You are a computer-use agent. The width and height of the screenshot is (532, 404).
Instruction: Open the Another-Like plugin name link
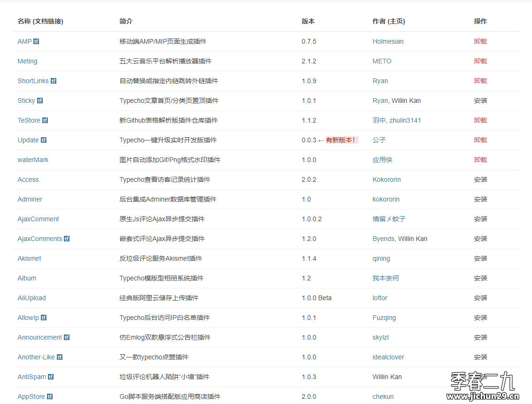click(36, 357)
